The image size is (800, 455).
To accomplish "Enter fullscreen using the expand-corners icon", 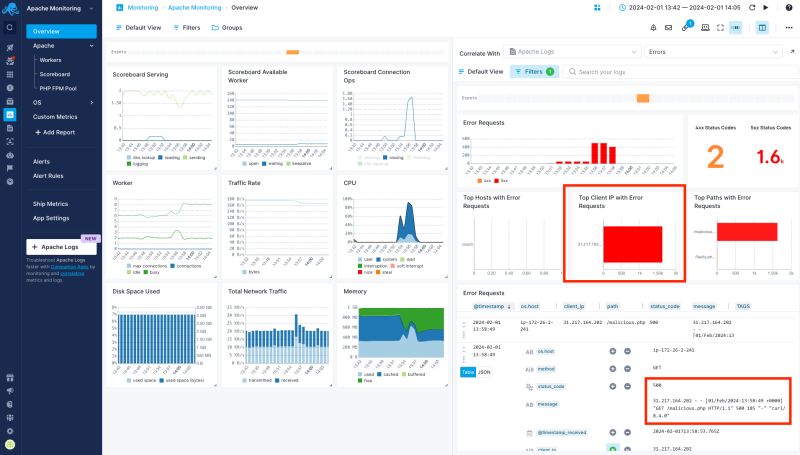I will click(720, 28).
